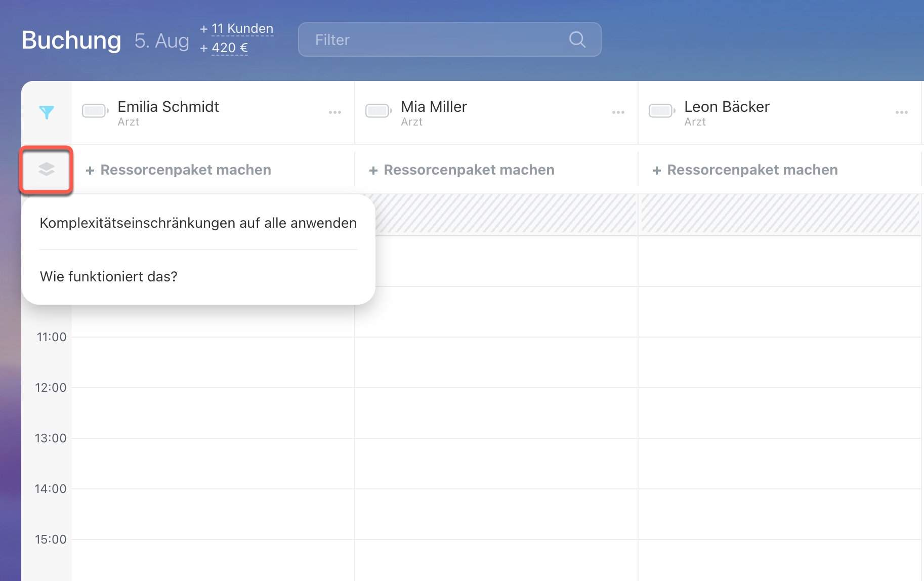Viewport: 924px width, 581px height.
Task: Add Ressourcenpaket for Leon Bäcker
Action: tap(745, 170)
